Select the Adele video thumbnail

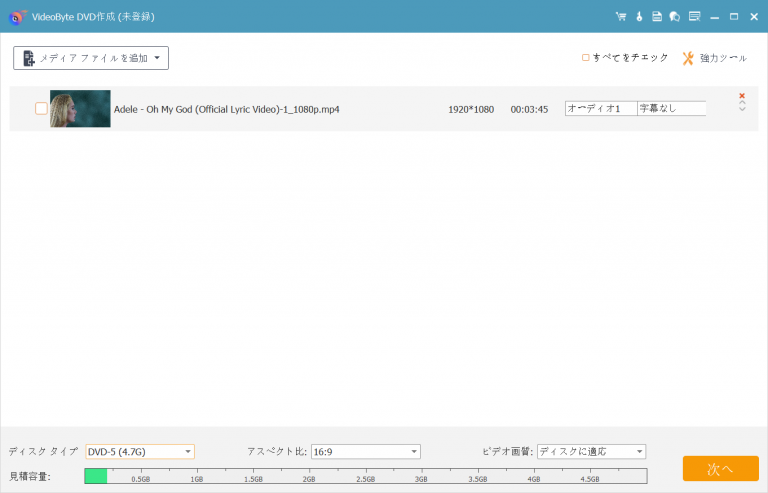click(80, 109)
